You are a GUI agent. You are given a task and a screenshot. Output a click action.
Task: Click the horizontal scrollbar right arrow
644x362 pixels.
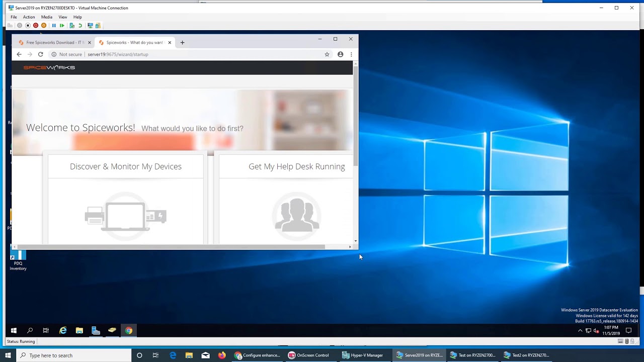(350, 246)
